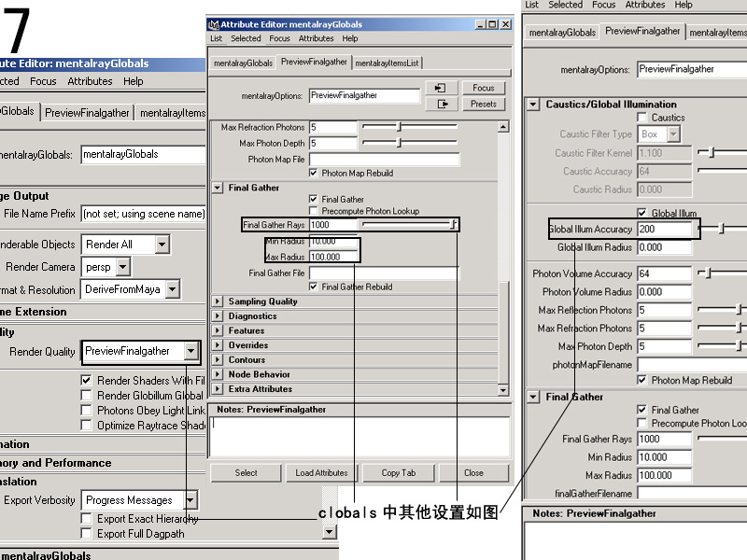Toggle Render Shaders With Filtering checkbox
This screenshot has height=560, width=747.
pos(86,381)
